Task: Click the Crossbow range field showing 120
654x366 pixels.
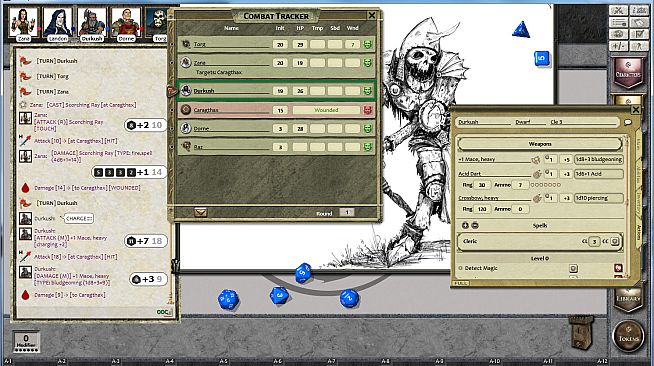Action: point(482,209)
